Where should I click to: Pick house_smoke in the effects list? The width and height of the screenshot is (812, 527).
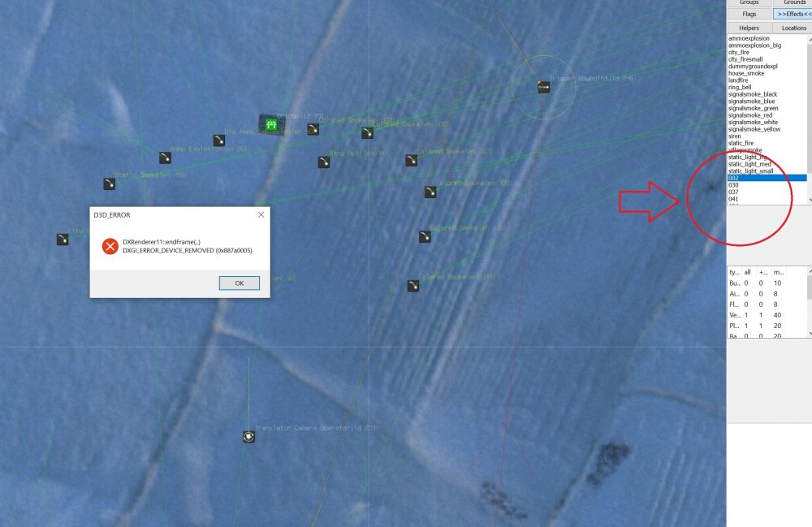tap(746, 74)
